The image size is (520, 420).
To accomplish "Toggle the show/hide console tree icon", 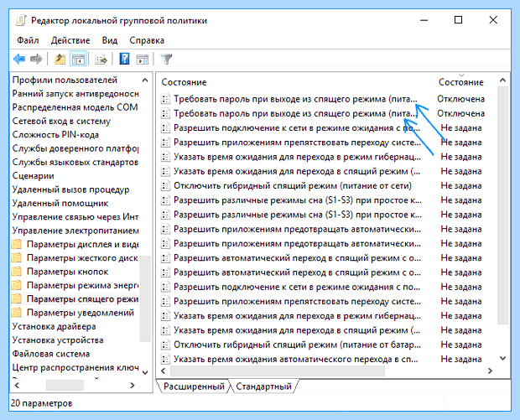I will click(x=78, y=60).
